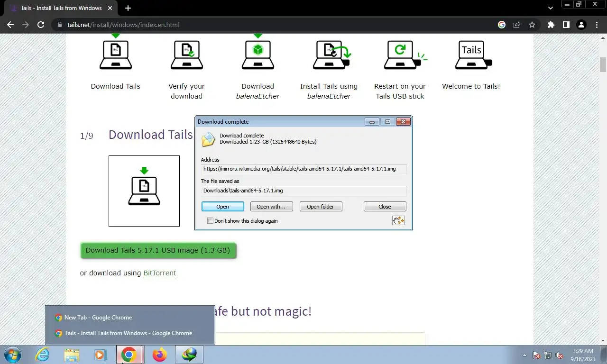Switch to New Tab - Google Chrome window
Screen dimensions: 607x364
(x=130, y=318)
